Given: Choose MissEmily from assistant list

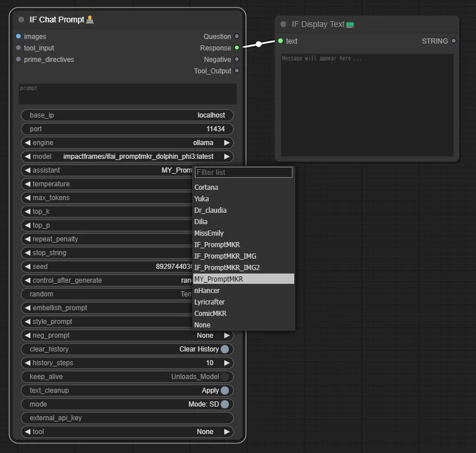Looking at the screenshot, I should (244, 233).
